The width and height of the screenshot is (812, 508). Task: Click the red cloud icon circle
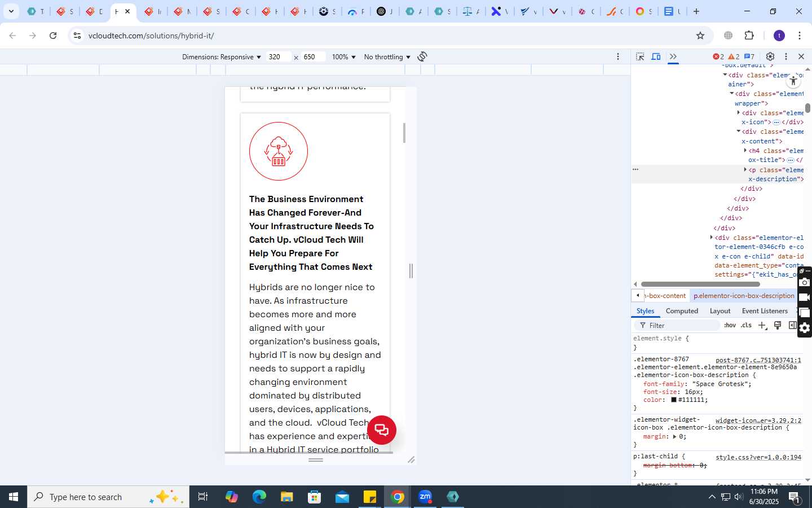(x=279, y=151)
